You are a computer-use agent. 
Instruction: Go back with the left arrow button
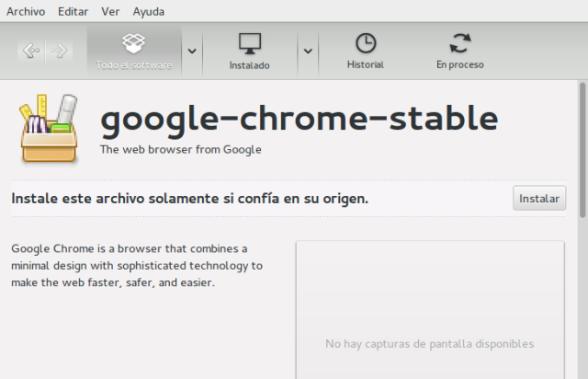[x=30, y=51]
